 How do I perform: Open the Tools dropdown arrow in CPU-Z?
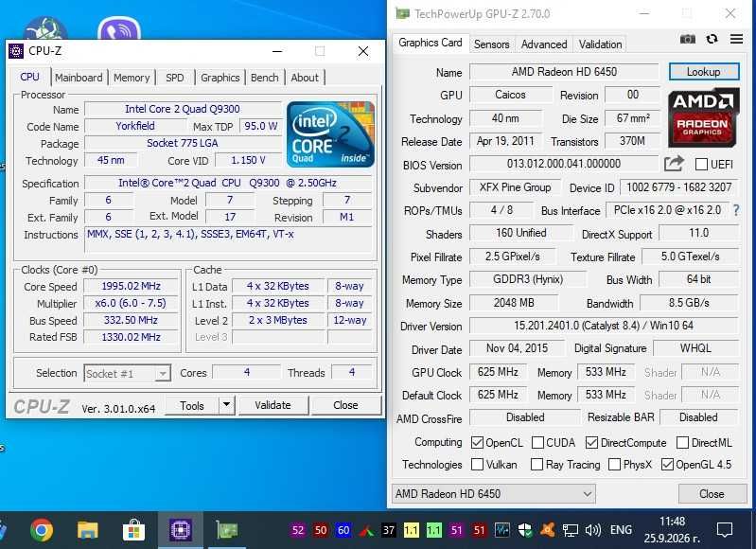pyautogui.click(x=226, y=405)
